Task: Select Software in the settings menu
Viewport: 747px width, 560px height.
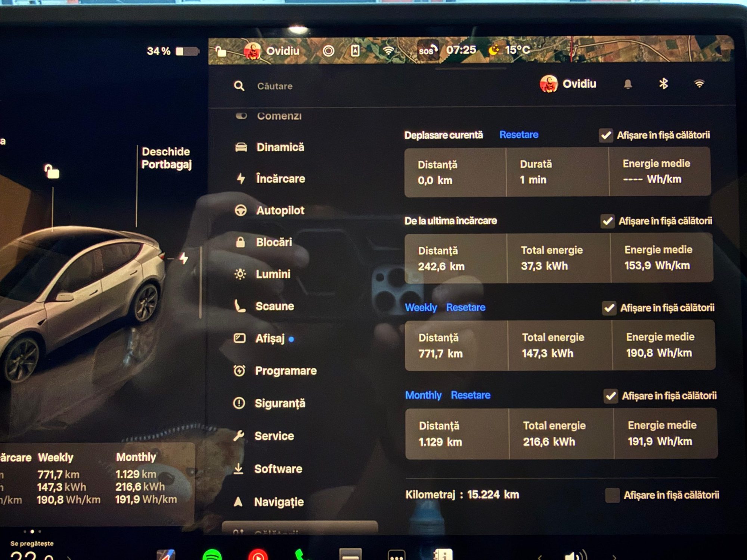Action: pyautogui.click(x=278, y=469)
